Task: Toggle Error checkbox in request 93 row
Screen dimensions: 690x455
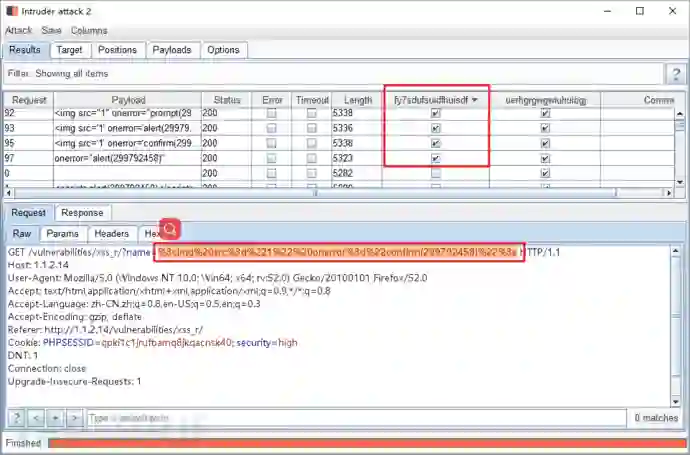Action: (272, 128)
